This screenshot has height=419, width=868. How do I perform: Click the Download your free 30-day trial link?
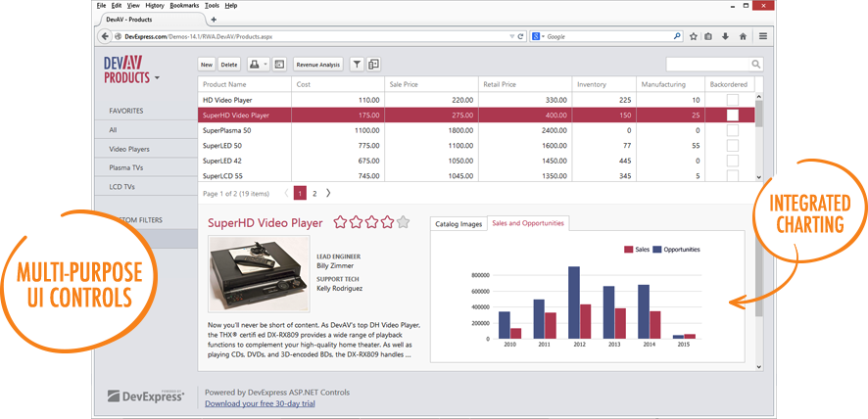click(259, 403)
